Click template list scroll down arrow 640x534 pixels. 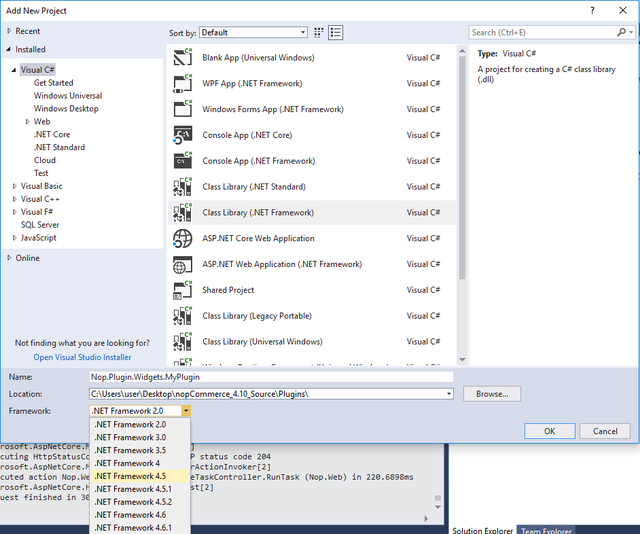462,360
